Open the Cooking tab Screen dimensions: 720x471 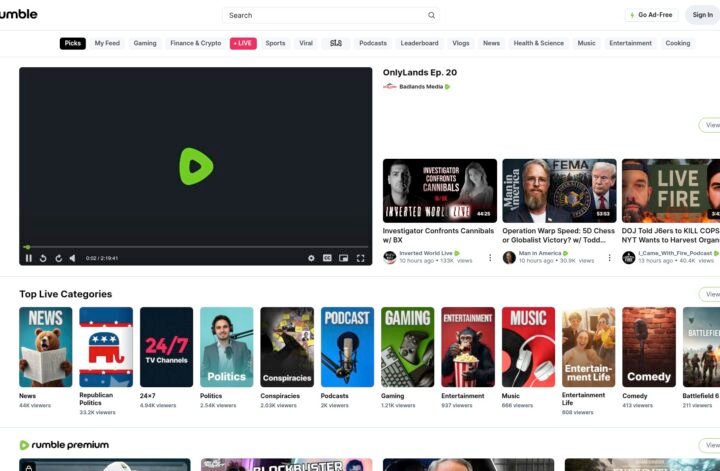coord(678,43)
